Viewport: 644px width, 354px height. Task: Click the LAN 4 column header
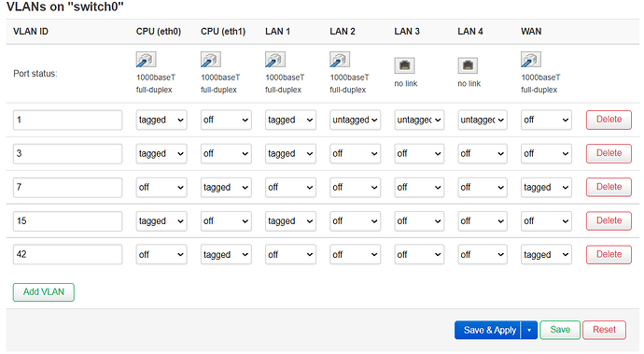pyautogui.click(x=470, y=32)
